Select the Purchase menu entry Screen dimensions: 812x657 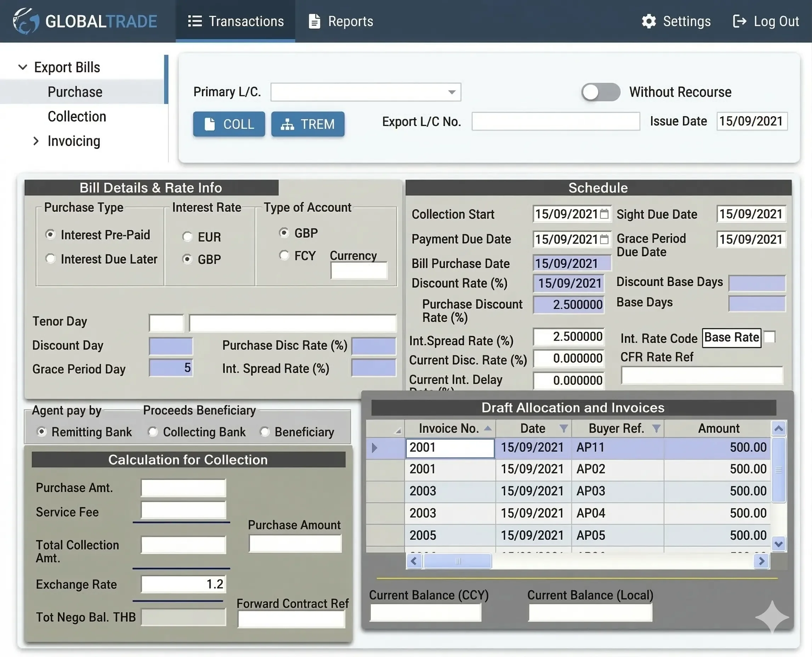pyautogui.click(x=75, y=92)
